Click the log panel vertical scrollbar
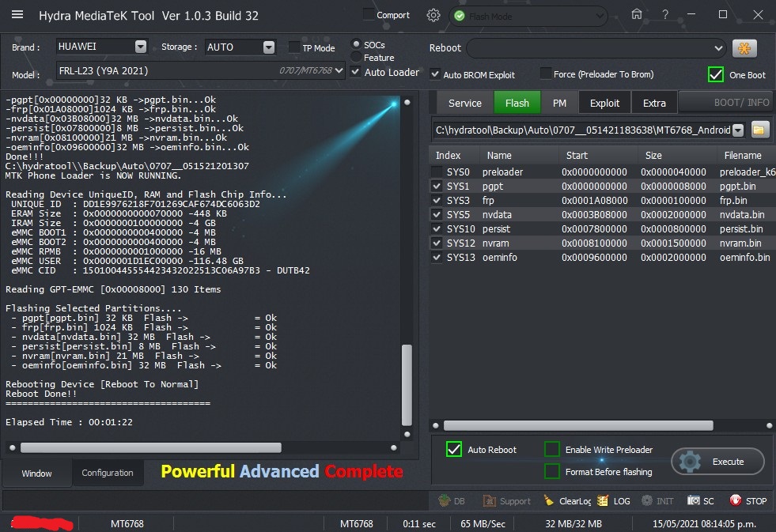Screen dimensions: 776x532 click(x=408, y=384)
